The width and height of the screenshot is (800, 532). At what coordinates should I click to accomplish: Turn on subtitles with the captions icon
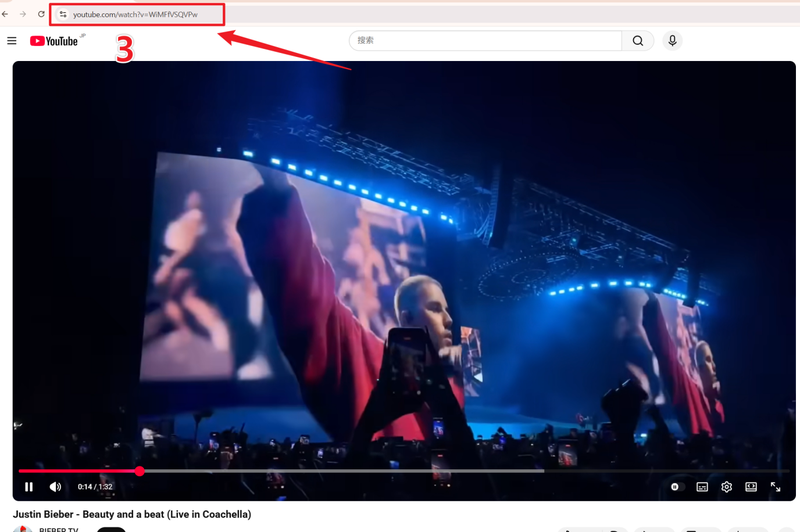click(x=702, y=487)
